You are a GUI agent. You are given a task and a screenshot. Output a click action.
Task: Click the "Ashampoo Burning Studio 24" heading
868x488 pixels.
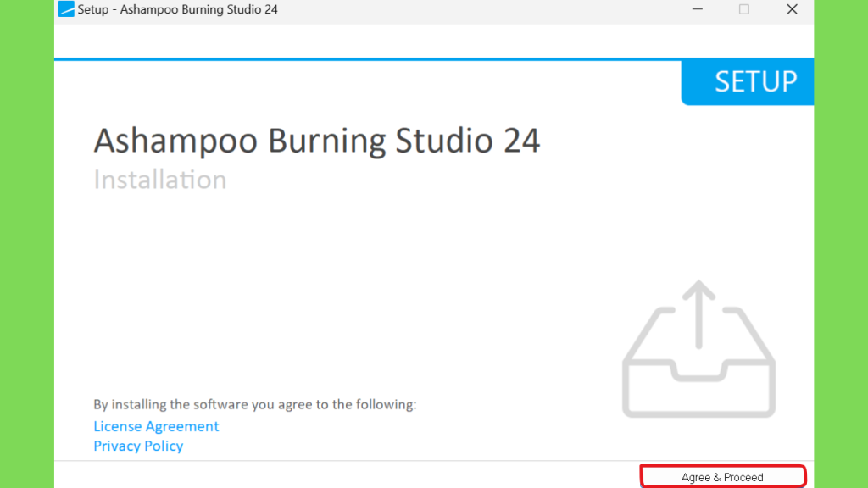click(317, 141)
